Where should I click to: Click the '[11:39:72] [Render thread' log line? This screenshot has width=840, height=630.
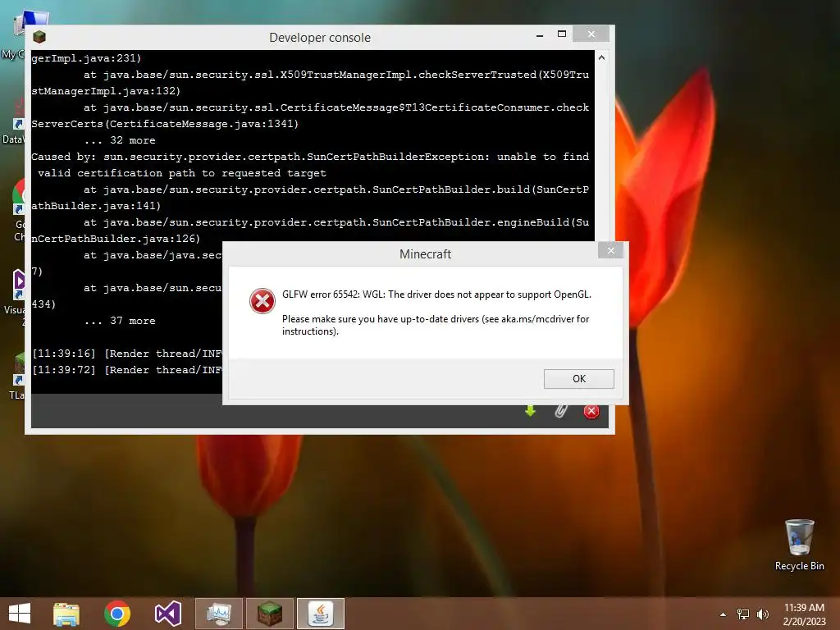127,370
